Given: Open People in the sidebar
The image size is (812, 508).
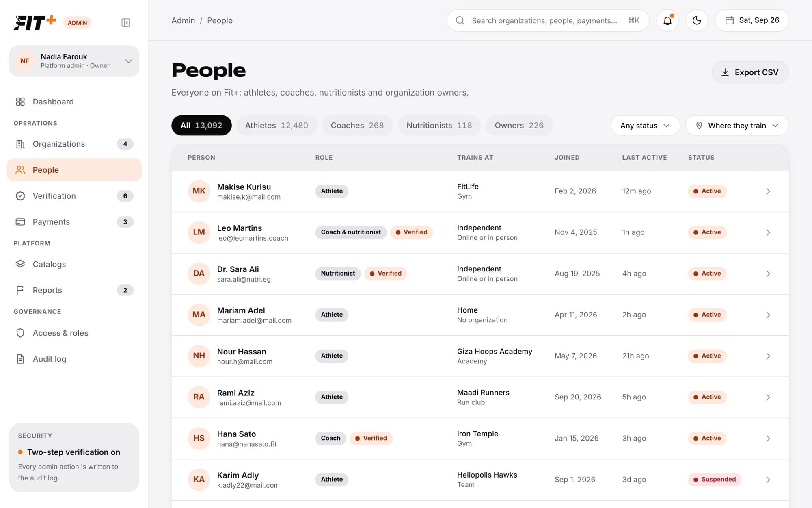Looking at the screenshot, I should click(x=74, y=170).
